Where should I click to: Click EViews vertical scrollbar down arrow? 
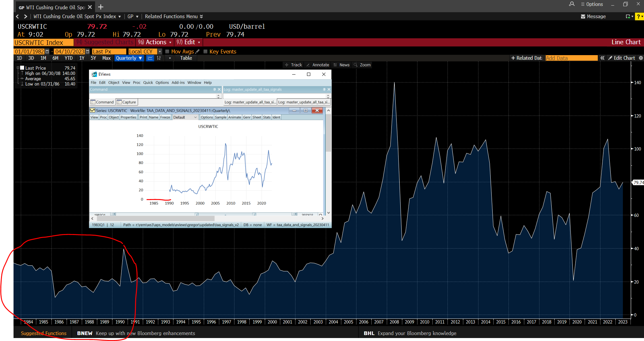(x=328, y=213)
